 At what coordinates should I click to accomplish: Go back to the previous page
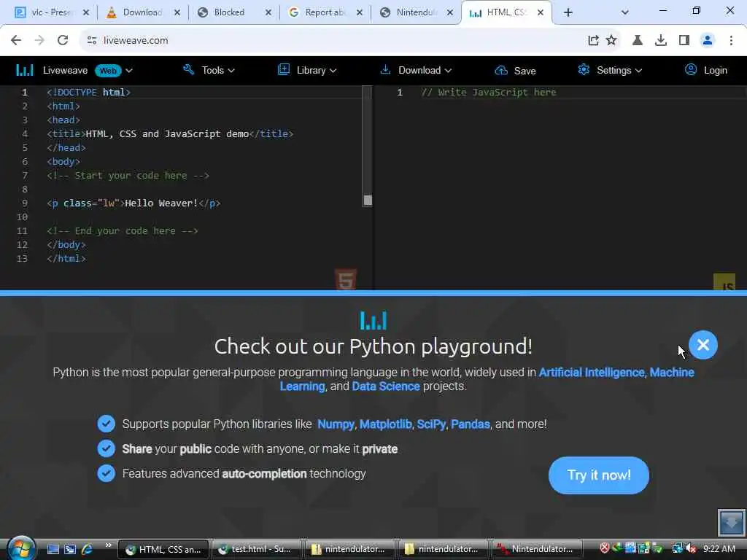(x=16, y=41)
